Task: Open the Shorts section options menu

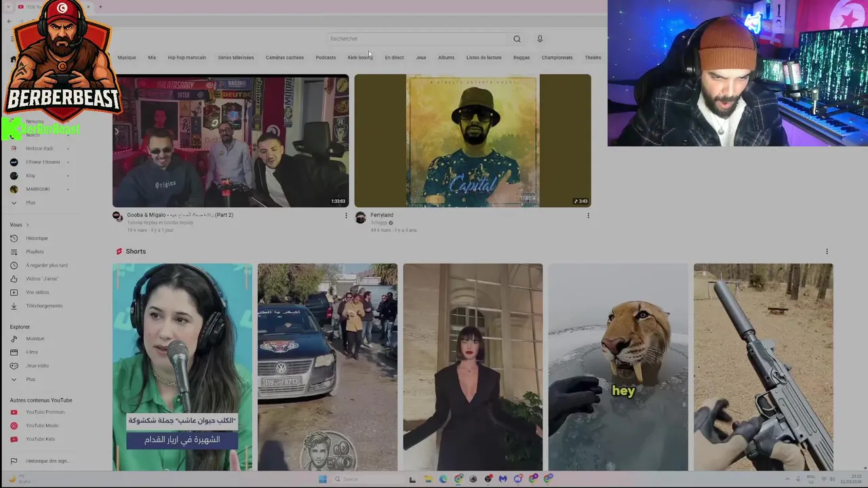Action: [827, 251]
